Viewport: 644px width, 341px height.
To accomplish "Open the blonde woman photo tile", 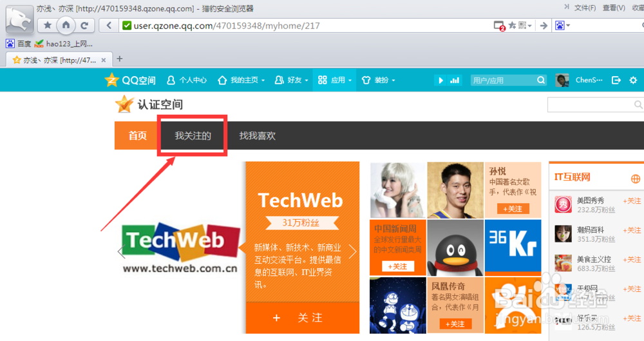I will point(397,190).
